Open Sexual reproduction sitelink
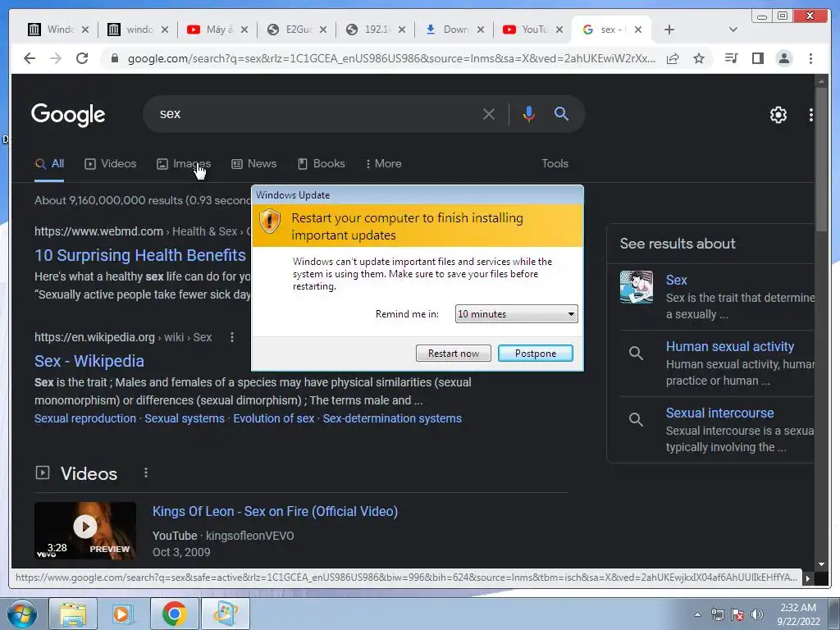This screenshot has height=630, width=840. 85,418
